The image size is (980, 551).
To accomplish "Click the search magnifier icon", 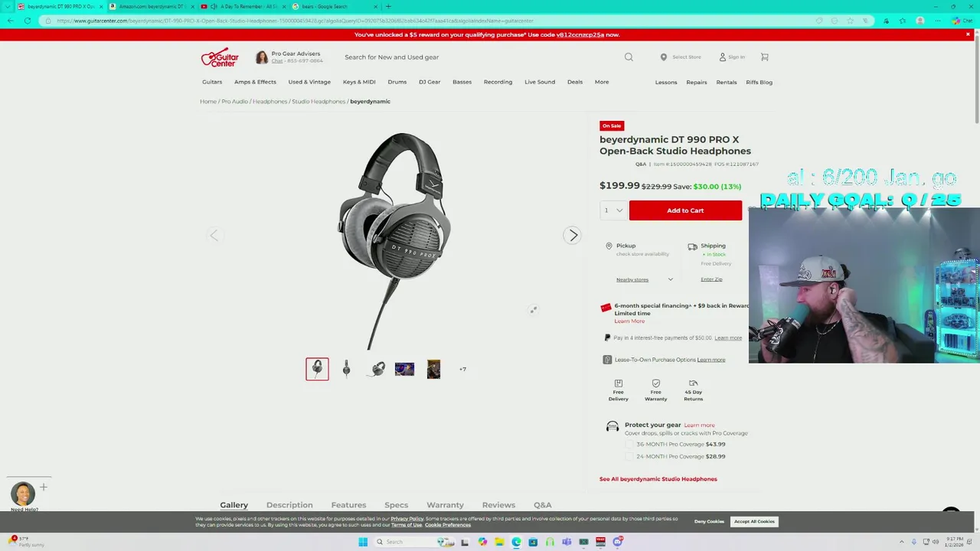I will [629, 57].
